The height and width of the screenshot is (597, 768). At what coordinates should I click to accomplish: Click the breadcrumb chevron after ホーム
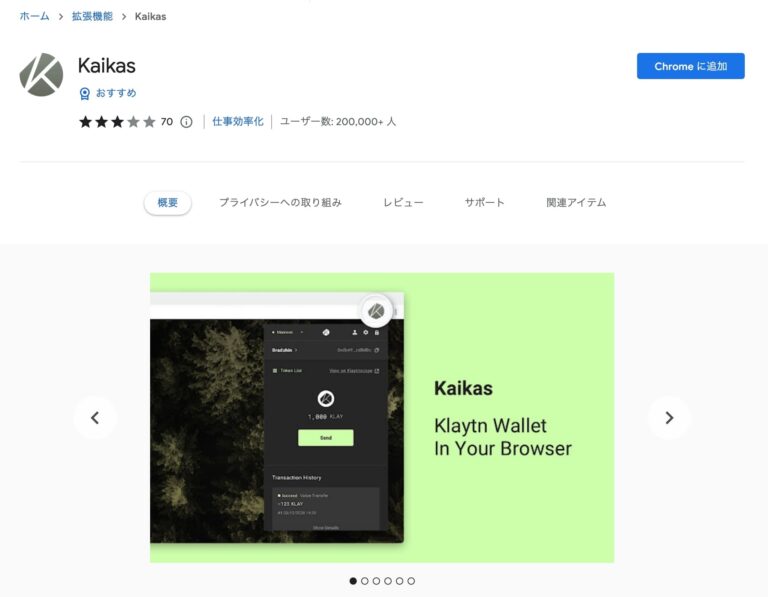coord(61,17)
